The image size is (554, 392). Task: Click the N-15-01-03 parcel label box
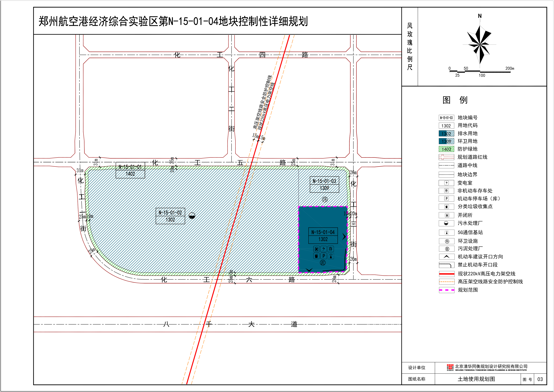click(x=324, y=184)
